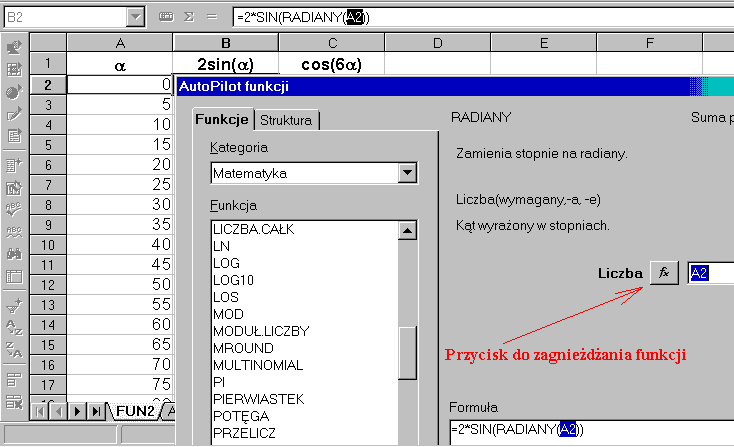734x447 pixels.
Task: Select column B header
Action: (226, 43)
